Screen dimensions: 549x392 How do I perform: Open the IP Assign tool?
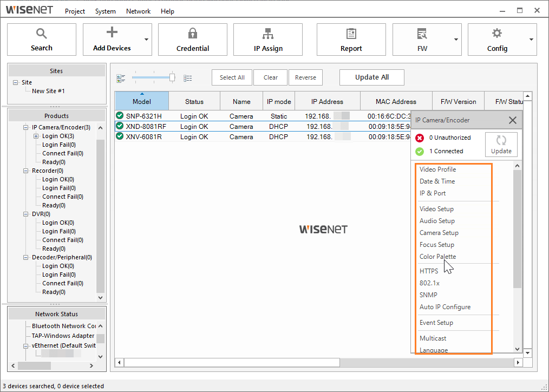267,39
